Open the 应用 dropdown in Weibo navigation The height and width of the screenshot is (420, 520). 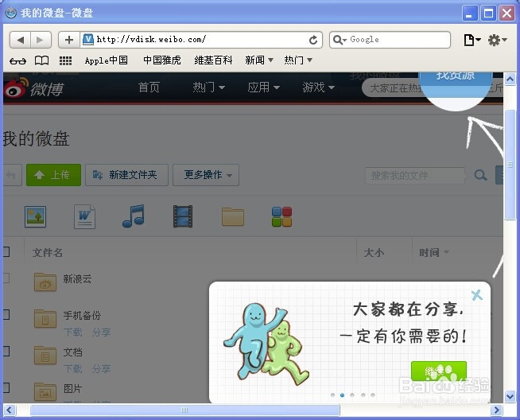point(264,87)
